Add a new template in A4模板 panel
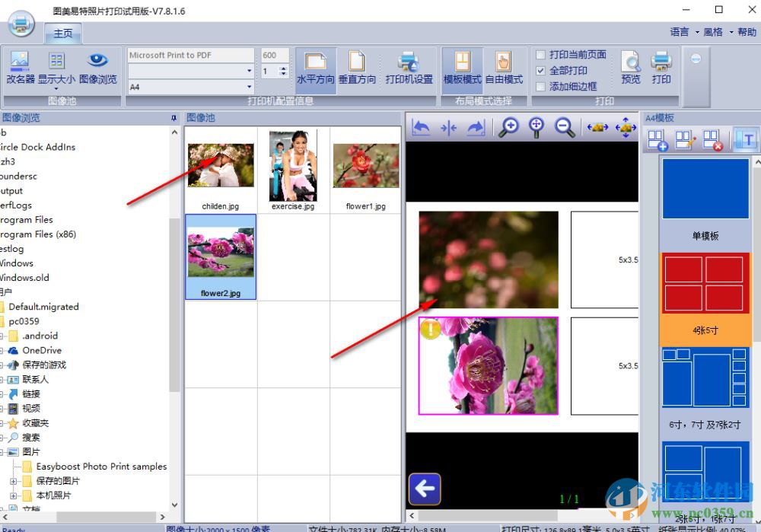 (658, 140)
